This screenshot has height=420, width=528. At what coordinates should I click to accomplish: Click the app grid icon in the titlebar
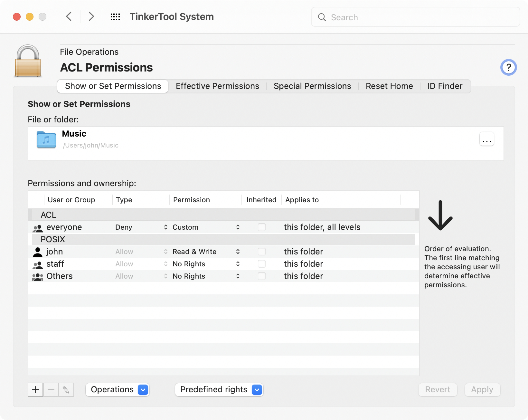(x=115, y=16)
